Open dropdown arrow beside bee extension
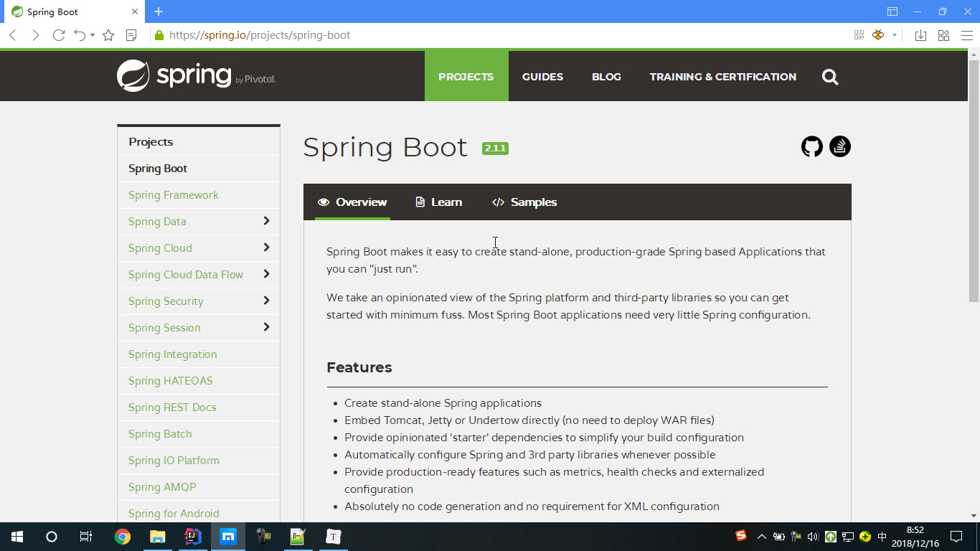 pyautogui.click(x=895, y=35)
